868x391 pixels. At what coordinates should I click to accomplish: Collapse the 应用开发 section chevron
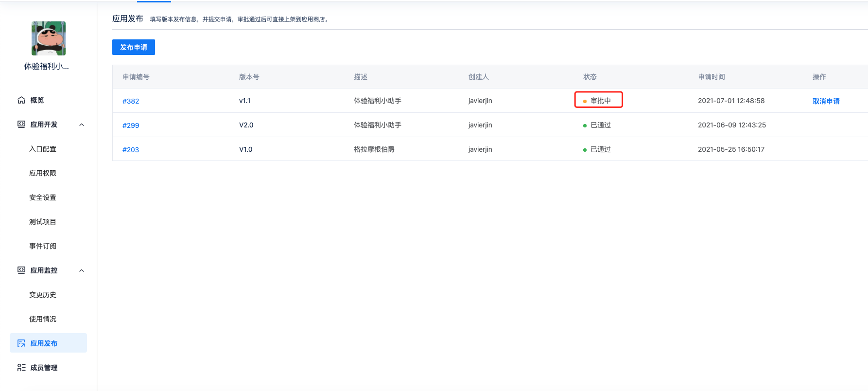click(x=82, y=124)
